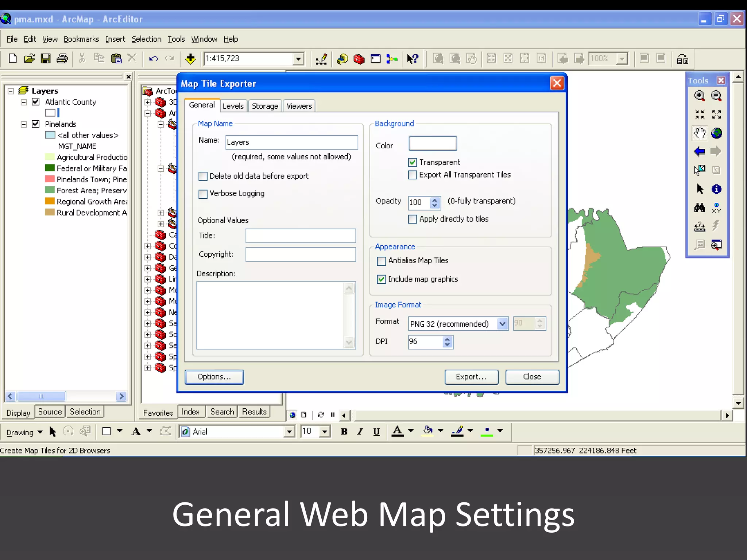Screen dimensions: 747x560
Task: Open the Selection menu
Action: (x=146, y=39)
